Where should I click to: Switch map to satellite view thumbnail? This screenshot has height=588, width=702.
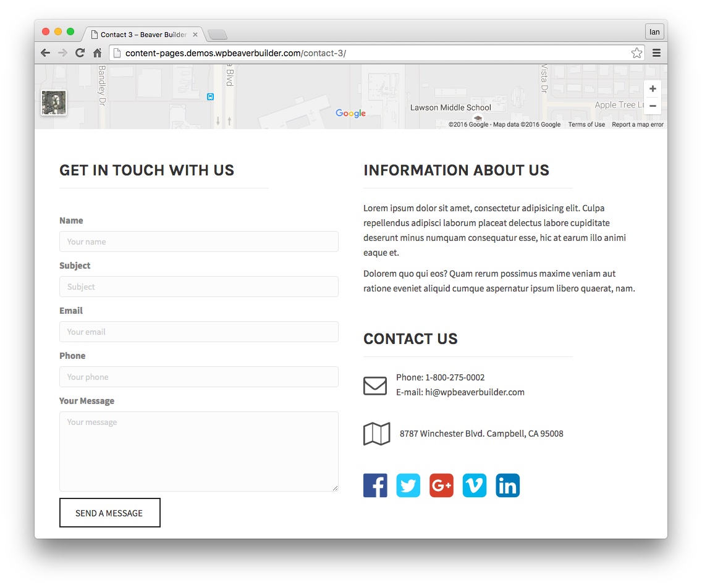pyautogui.click(x=54, y=103)
